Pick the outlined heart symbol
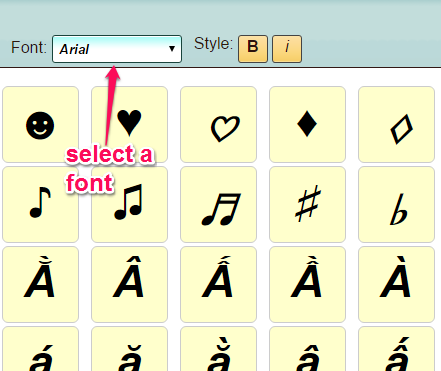441x371 pixels. coord(218,125)
